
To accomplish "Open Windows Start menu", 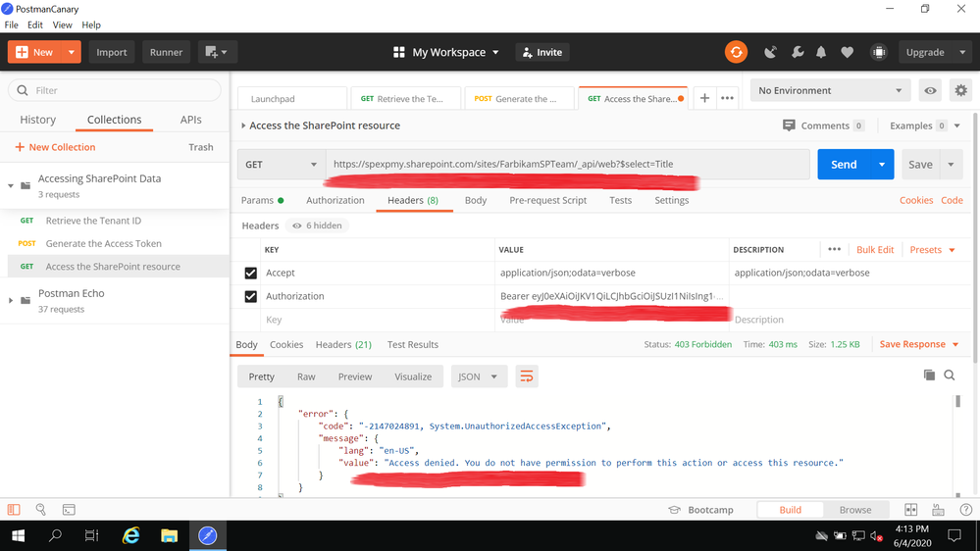I will [x=18, y=535].
